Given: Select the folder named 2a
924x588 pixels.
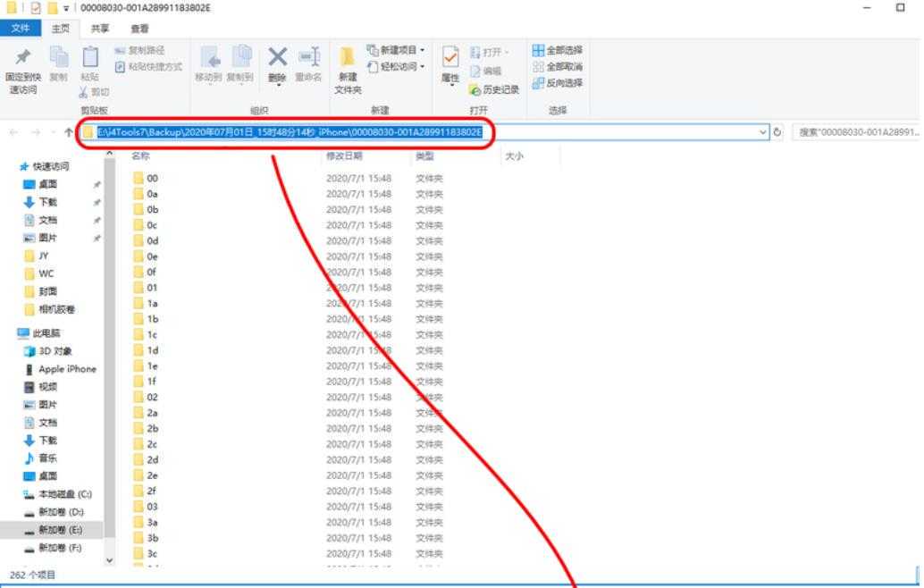Looking at the screenshot, I should [x=152, y=413].
